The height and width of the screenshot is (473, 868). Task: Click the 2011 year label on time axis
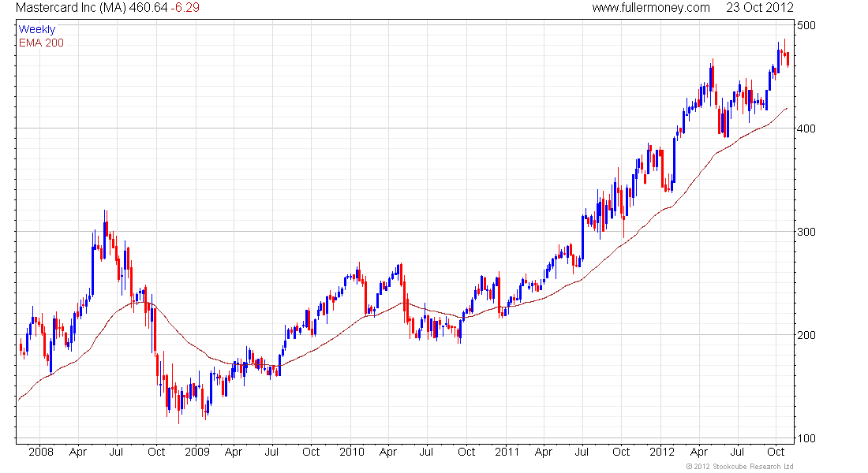[507, 452]
